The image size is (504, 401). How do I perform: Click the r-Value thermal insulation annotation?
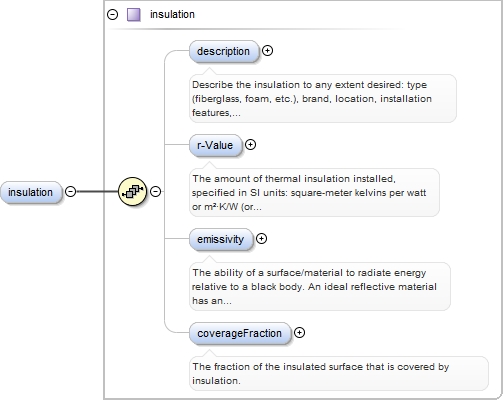(314, 193)
